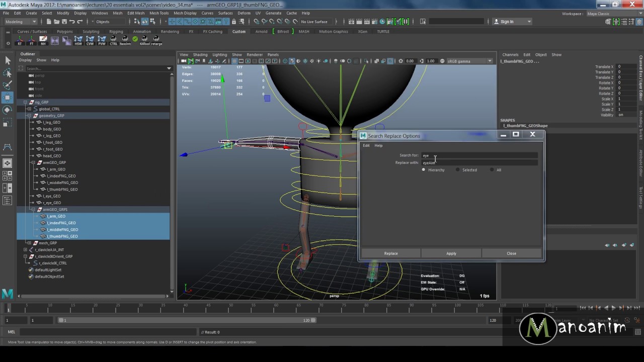Open Edit menu in Search Replace Options

(366, 145)
